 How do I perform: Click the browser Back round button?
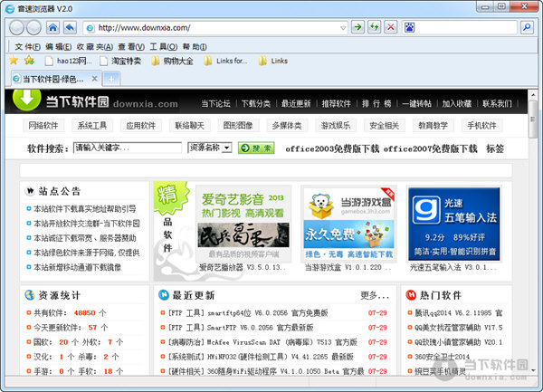coord(16,27)
